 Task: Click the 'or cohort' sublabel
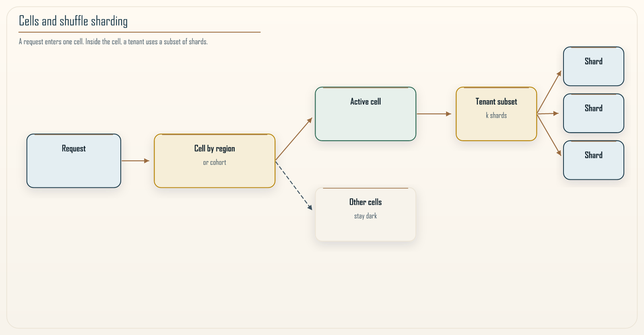pos(215,162)
